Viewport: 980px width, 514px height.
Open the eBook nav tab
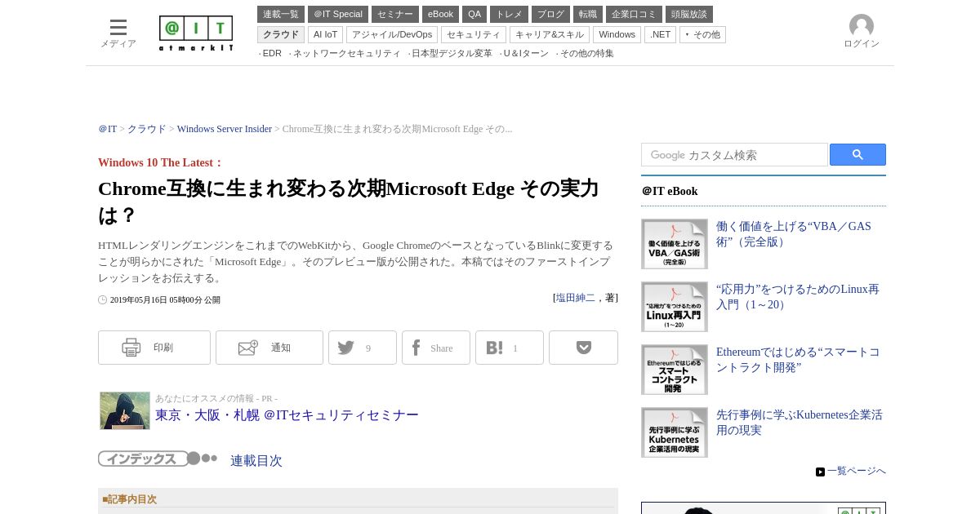pos(440,14)
